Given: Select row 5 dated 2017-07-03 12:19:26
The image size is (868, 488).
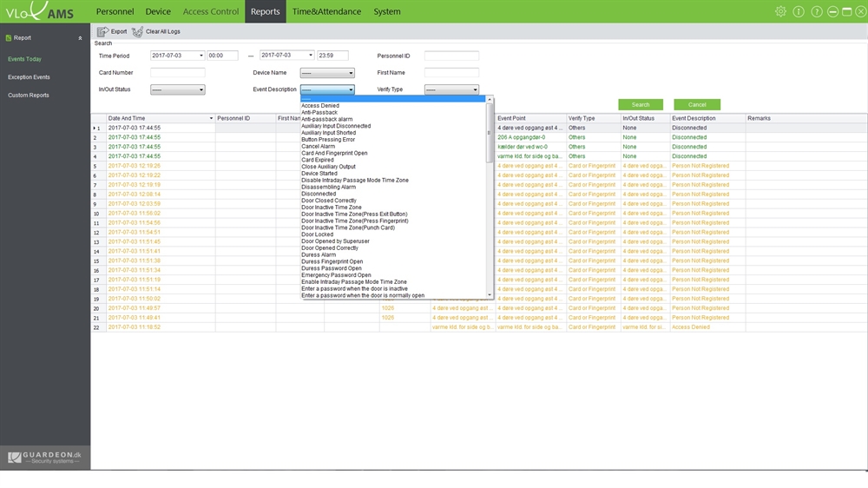Looking at the screenshot, I should pos(479,166).
